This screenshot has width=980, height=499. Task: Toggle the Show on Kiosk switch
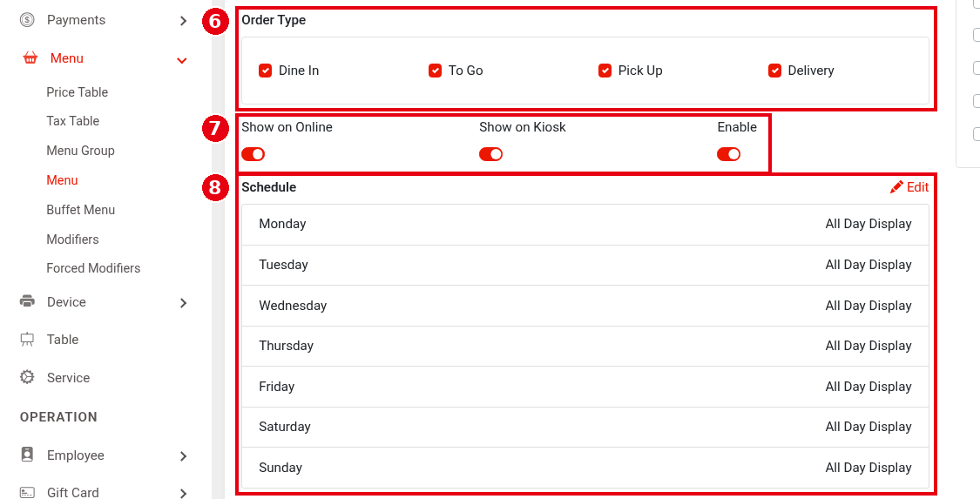point(490,154)
